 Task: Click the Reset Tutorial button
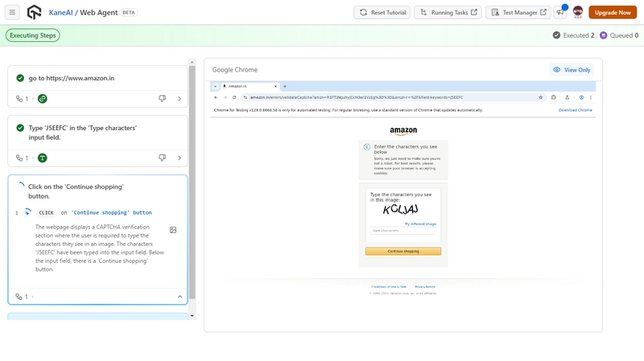(x=382, y=12)
